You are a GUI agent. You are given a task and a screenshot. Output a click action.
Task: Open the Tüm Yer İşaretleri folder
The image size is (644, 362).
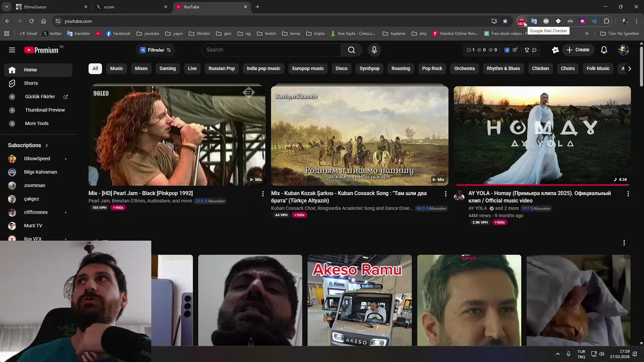click(x=619, y=34)
